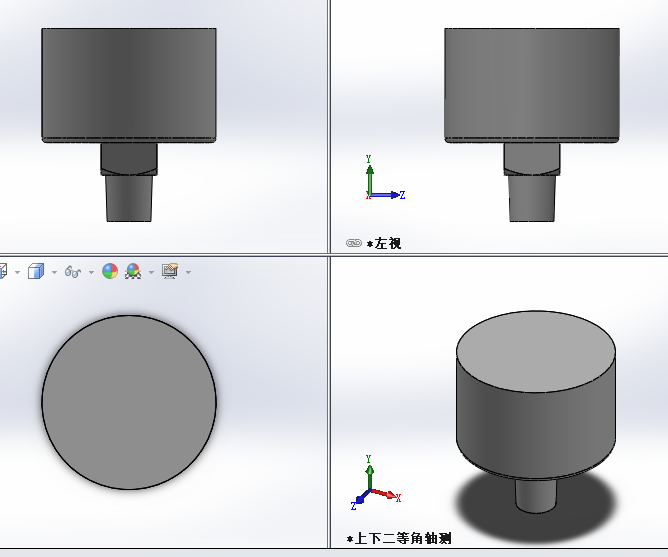
Task: Select the top flat face of the isometric model
Action: click(536, 352)
